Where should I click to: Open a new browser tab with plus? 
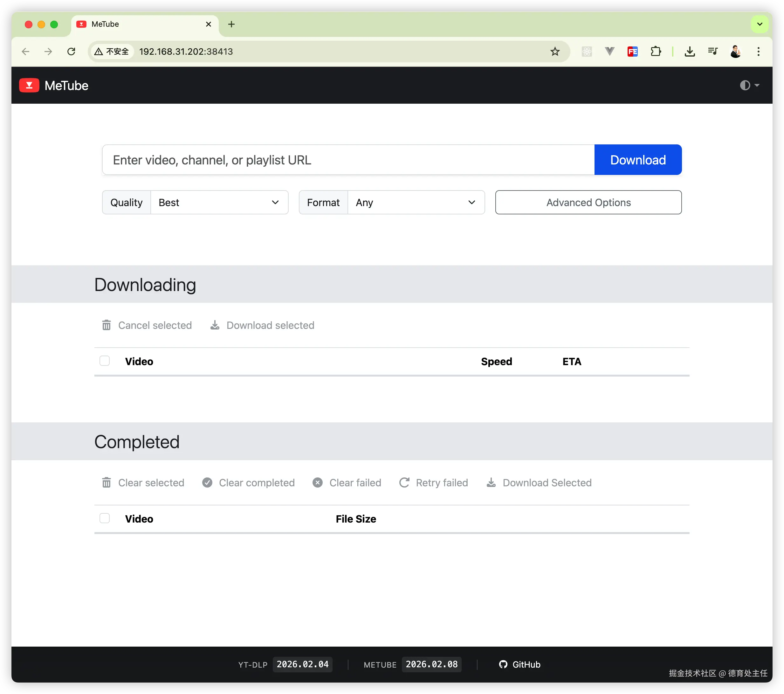tap(231, 24)
